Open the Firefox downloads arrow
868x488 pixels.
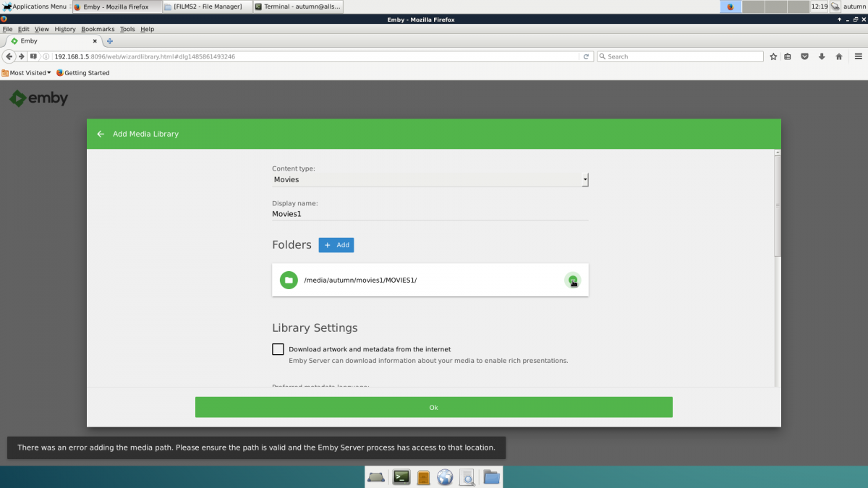[822, 56]
